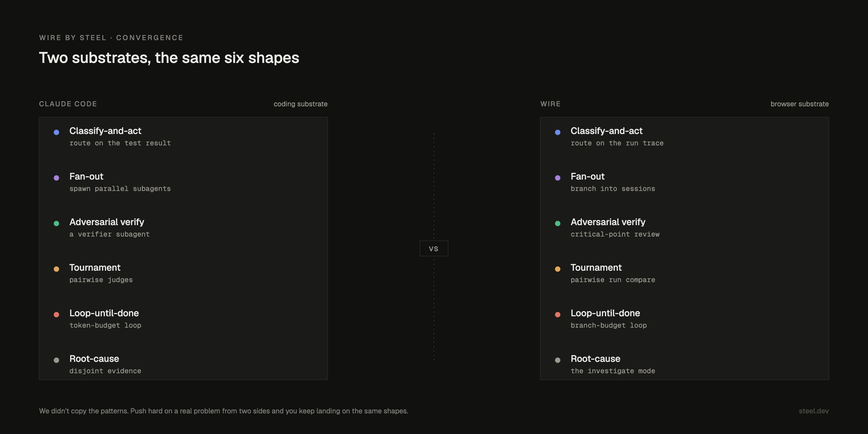Click the gray dot beside Root-cause under Claude Code
Viewport: 868px width, 434px height.
point(56,360)
